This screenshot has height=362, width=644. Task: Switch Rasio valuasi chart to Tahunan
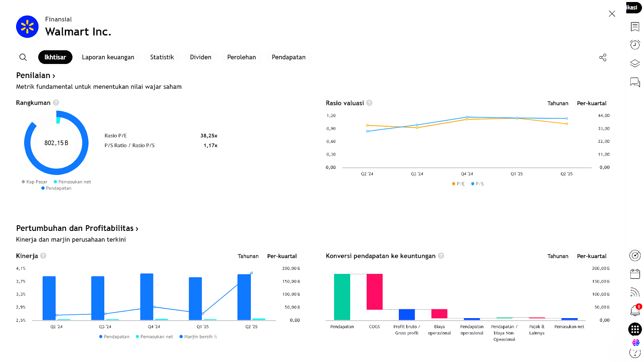click(557, 103)
